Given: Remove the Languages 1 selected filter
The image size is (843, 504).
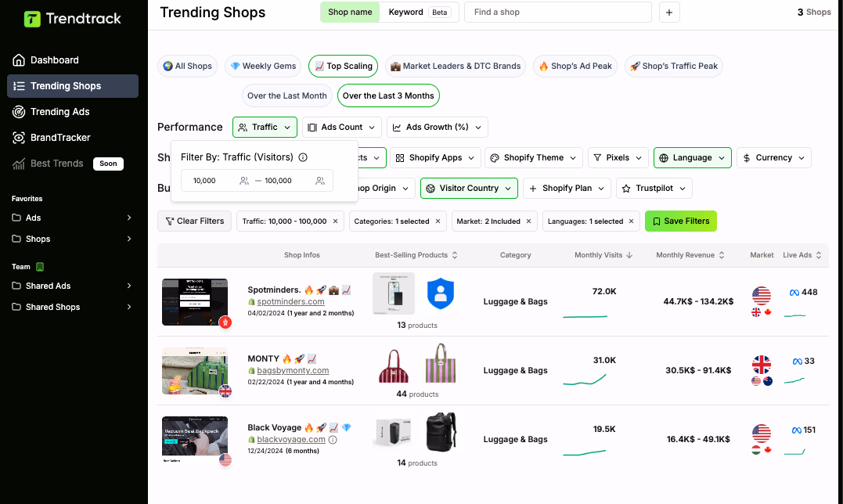Looking at the screenshot, I should pyautogui.click(x=631, y=221).
